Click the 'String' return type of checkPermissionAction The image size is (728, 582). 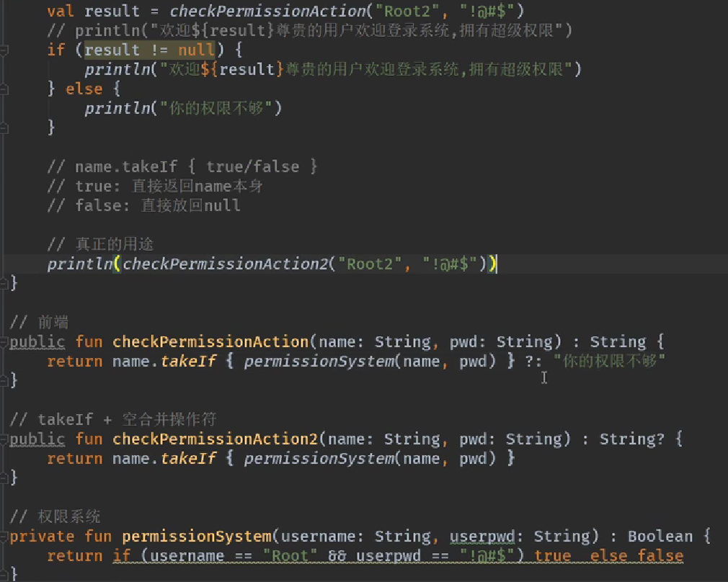618,342
